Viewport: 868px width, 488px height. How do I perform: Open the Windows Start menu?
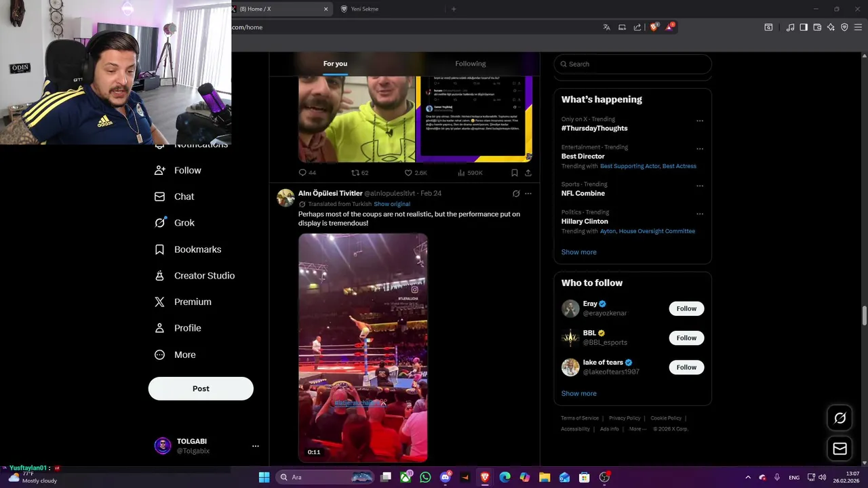pos(264,477)
